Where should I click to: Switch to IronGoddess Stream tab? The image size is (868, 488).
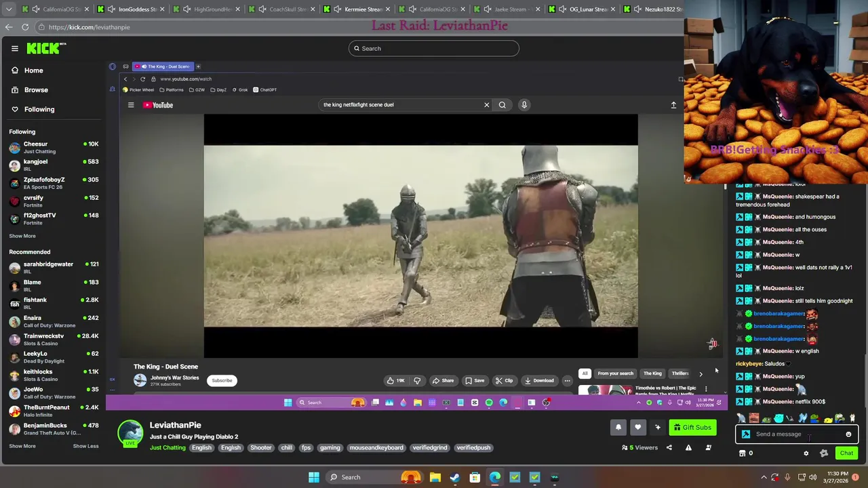click(131, 9)
